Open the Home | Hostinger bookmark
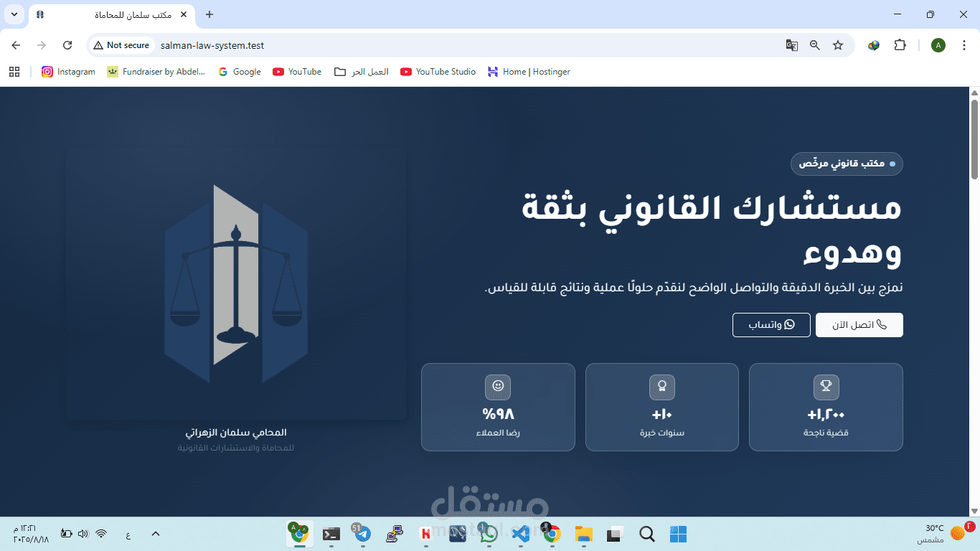Viewport: 980px width, 551px height. pos(529,72)
